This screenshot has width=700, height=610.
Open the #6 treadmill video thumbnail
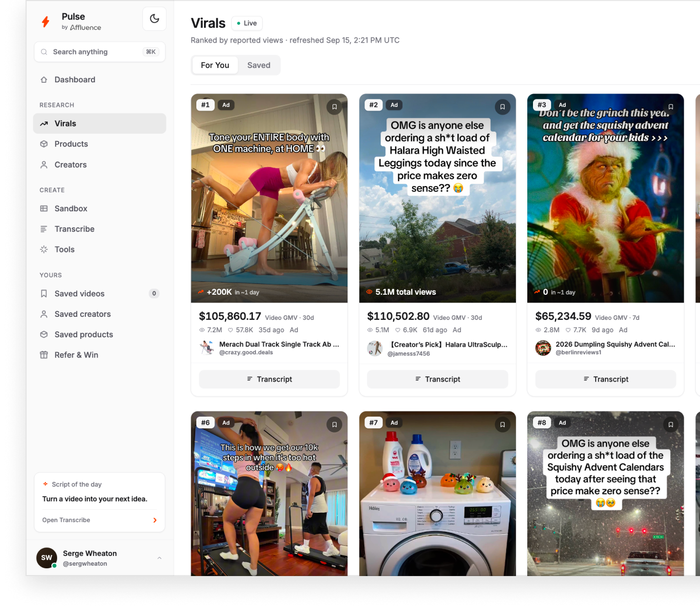pyautogui.click(x=269, y=494)
